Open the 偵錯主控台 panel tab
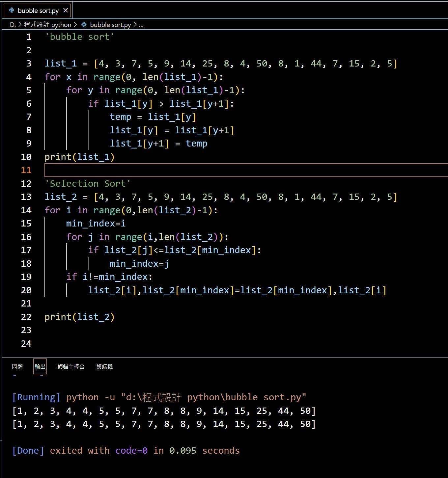Viewport: 448px width, 478px height. [71, 366]
